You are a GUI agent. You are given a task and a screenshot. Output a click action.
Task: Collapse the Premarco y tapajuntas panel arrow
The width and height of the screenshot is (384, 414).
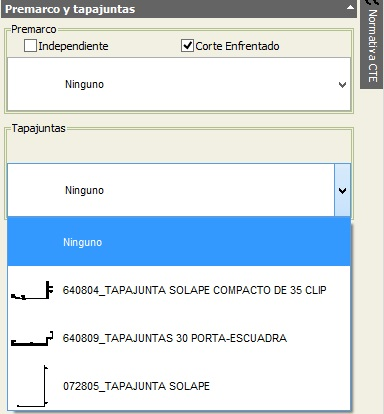tap(350, 7)
